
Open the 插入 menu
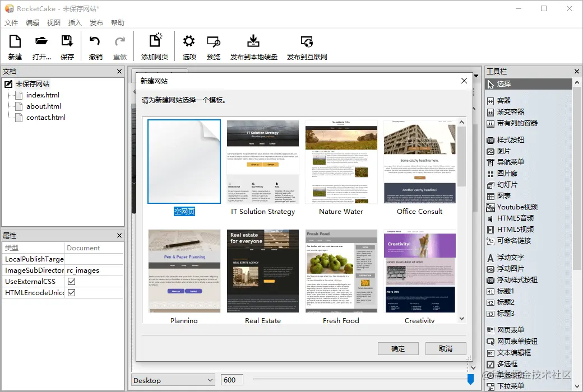click(x=75, y=22)
